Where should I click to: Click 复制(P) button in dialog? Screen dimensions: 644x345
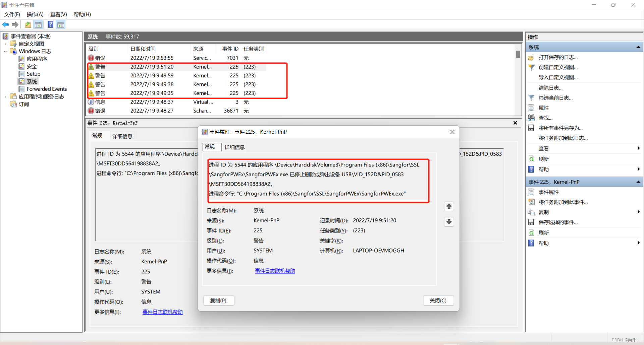pyautogui.click(x=219, y=301)
